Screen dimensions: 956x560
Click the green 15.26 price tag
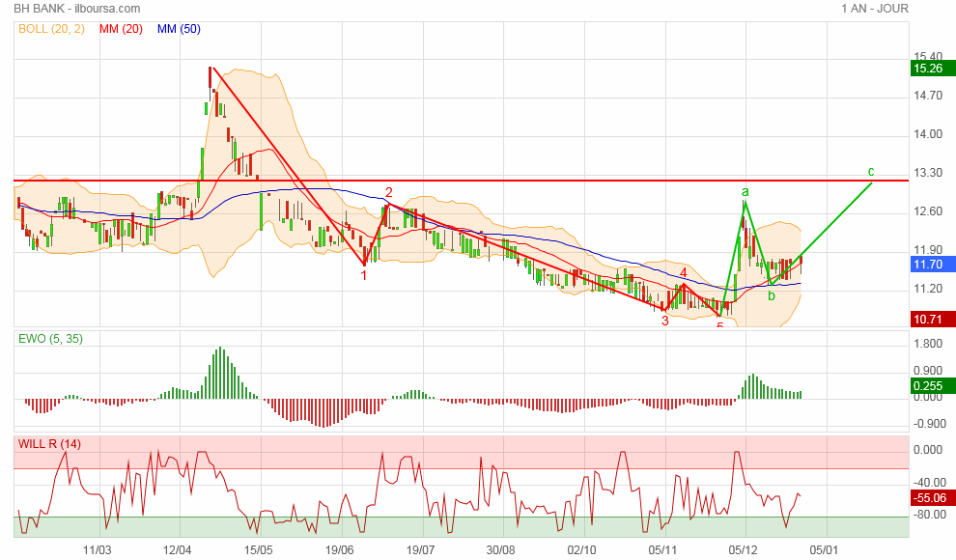pyautogui.click(x=933, y=69)
